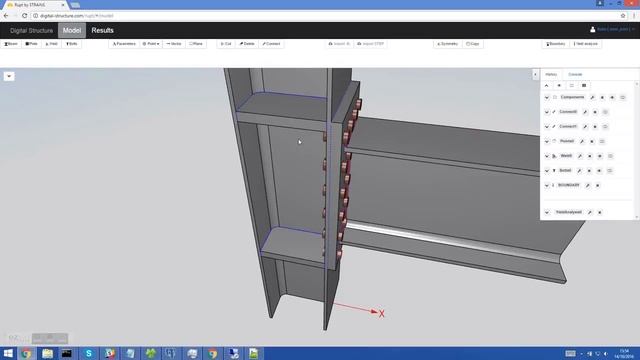Click list icon in Connect1 row
Screen dimensions: 640x360
(x=605, y=127)
